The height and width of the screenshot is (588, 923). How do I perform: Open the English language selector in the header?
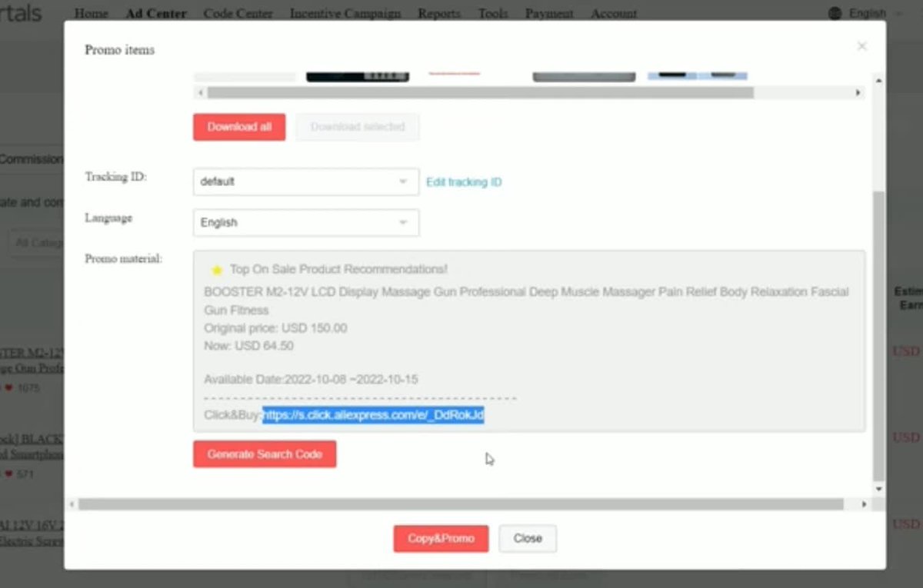coord(875,14)
